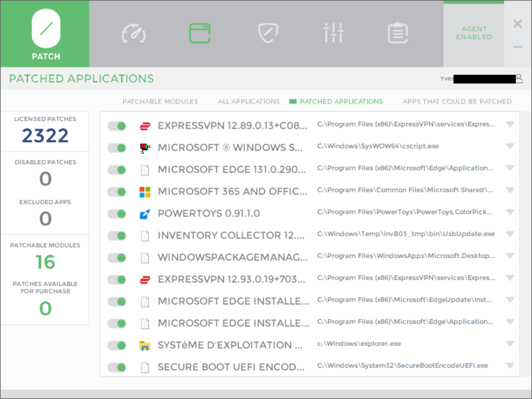
Task: Switch to the All Applications tab
Action: point(249,101)
